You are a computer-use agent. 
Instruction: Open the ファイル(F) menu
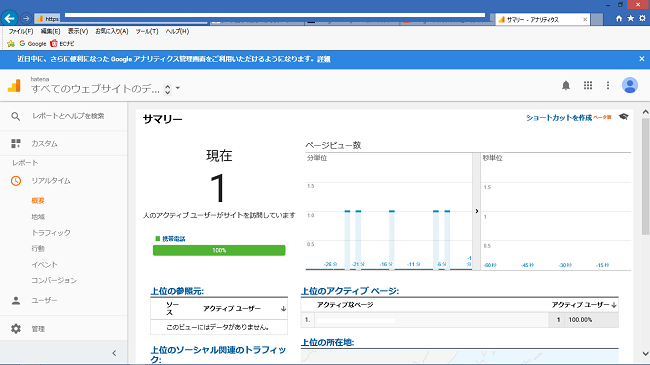[x=21, y=31]
